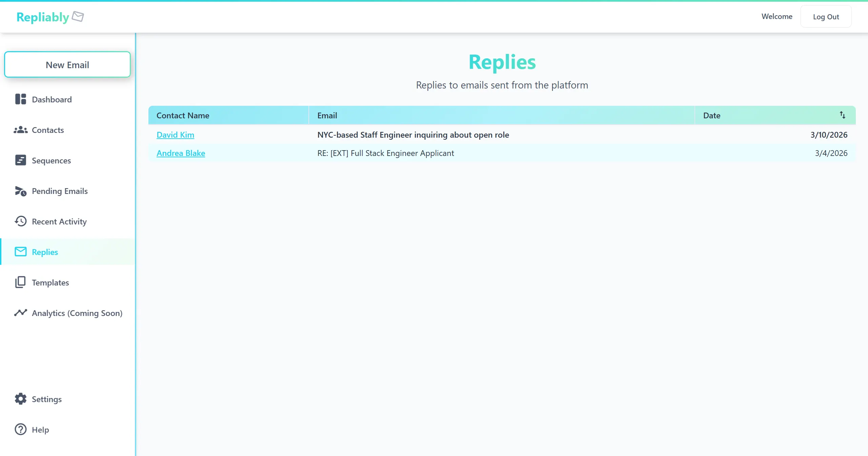This screenshot has width=868, height=456.
Task: Click the New Email button
Action: [67, 64]
